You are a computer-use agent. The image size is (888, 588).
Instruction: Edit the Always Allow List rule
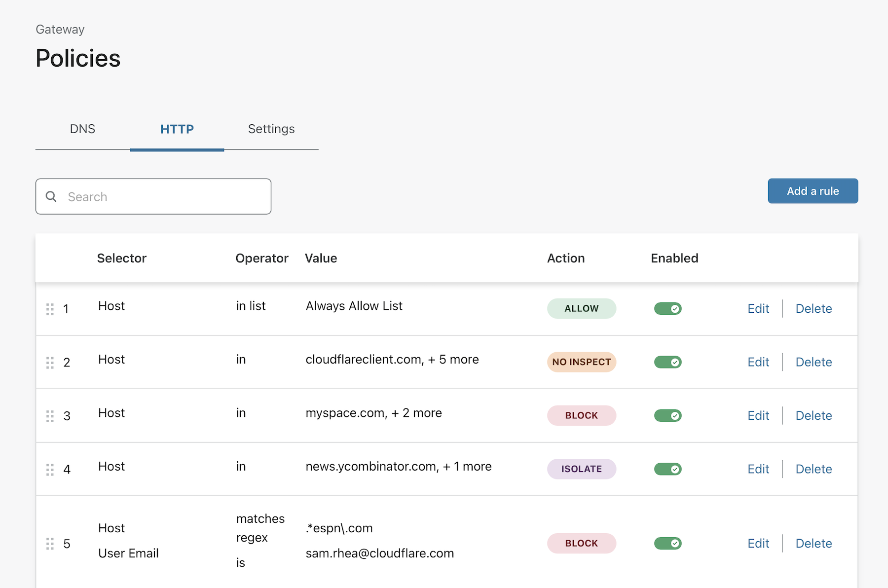pyautogui.click(x=758, y=309)
